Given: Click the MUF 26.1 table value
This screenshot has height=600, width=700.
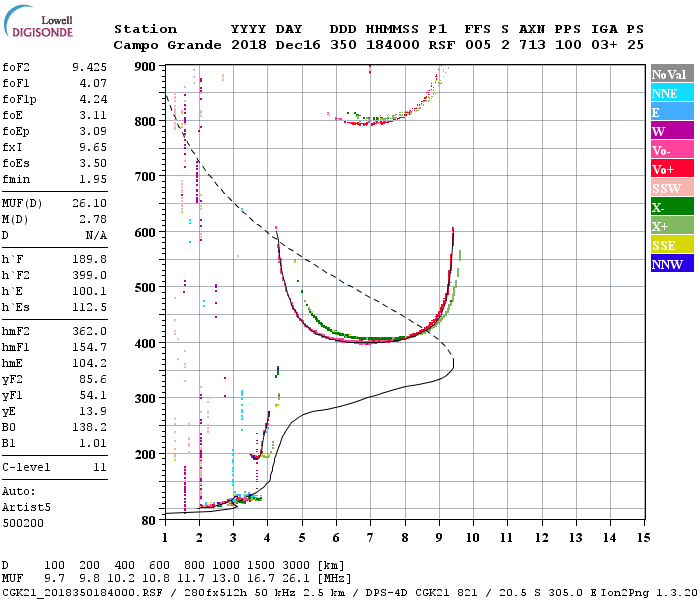Looking at the screenshot, I should tap(296, 578).
